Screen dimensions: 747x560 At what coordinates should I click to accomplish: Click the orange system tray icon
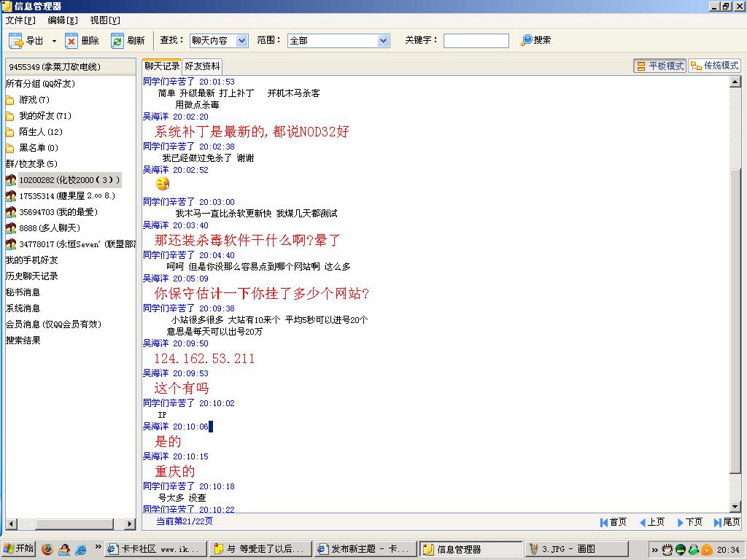(x=706, y=550)
